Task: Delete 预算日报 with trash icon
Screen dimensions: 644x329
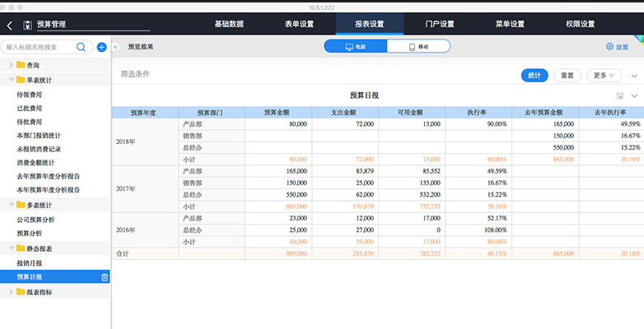Action: click(105, 277)
